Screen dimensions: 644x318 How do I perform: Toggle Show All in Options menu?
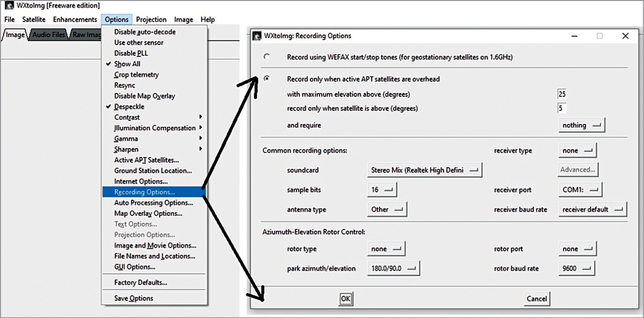coord(127,64)
